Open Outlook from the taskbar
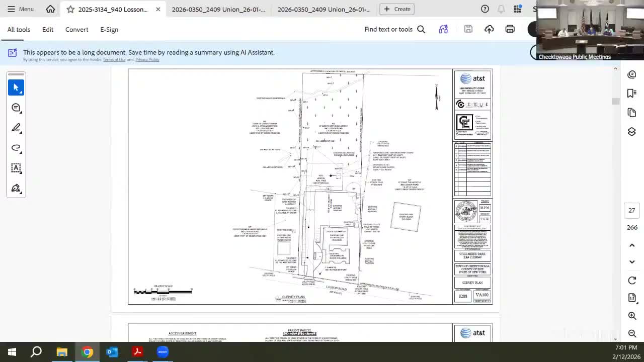The image size is (644, 362). coord(112,352)
